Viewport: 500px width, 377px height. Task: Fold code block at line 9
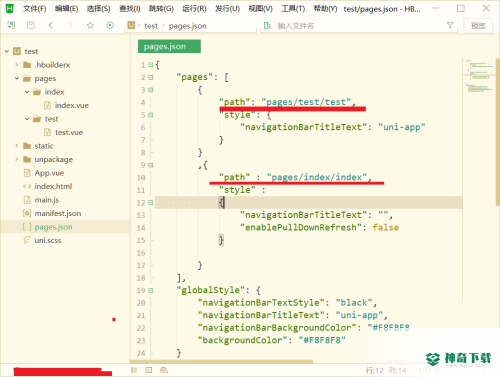tap(151, 165)
